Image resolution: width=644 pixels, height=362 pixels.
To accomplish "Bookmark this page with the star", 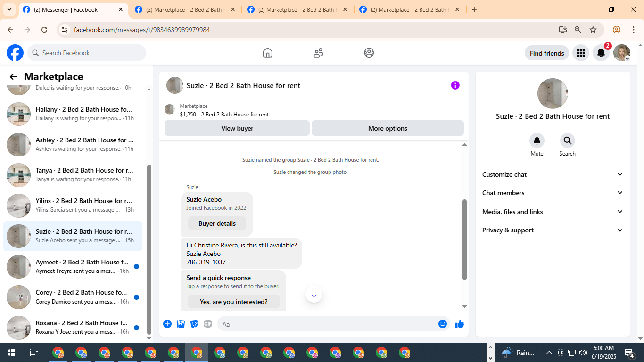I will tap(593, 30).
